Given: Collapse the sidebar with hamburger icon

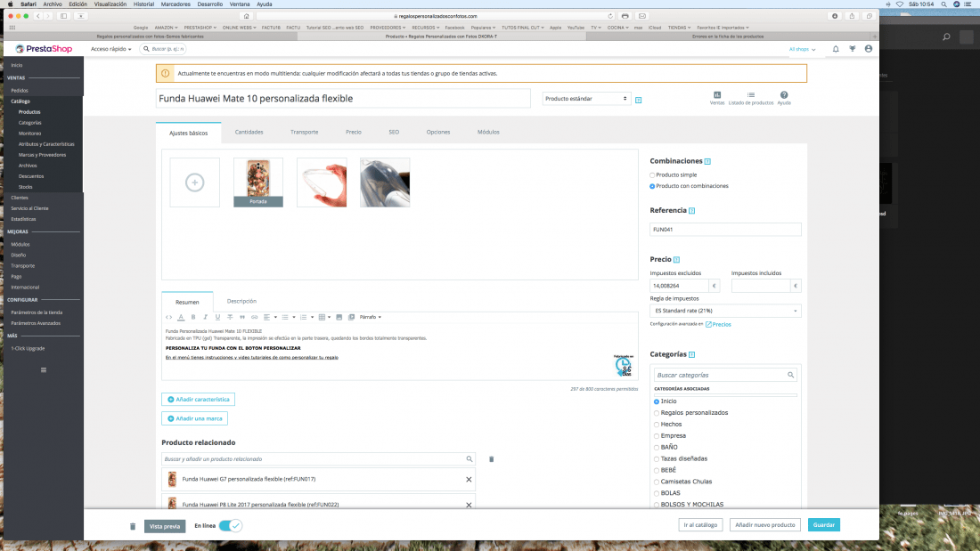Looking at the screenshot, I should click(x=43, y=369).
